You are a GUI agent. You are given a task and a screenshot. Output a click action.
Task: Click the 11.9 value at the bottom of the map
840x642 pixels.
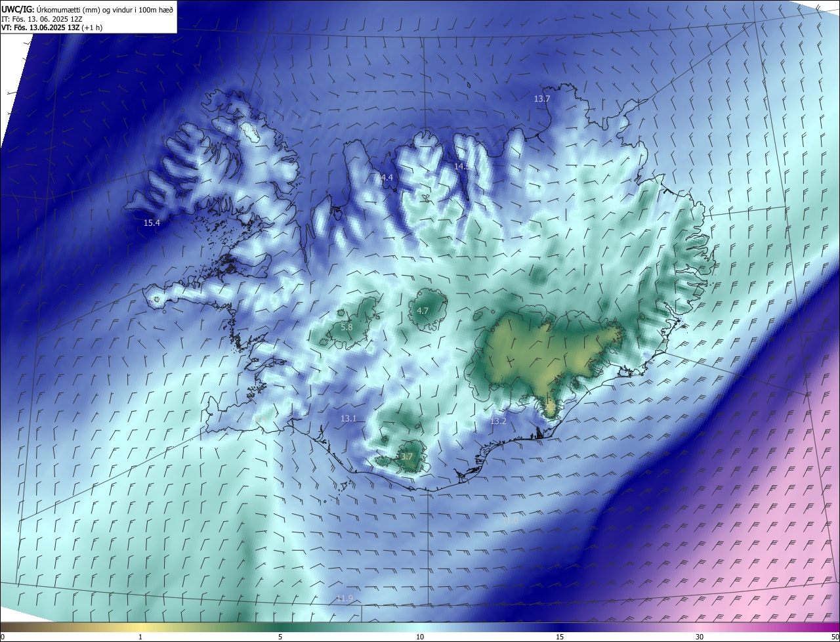coord(345,598)
